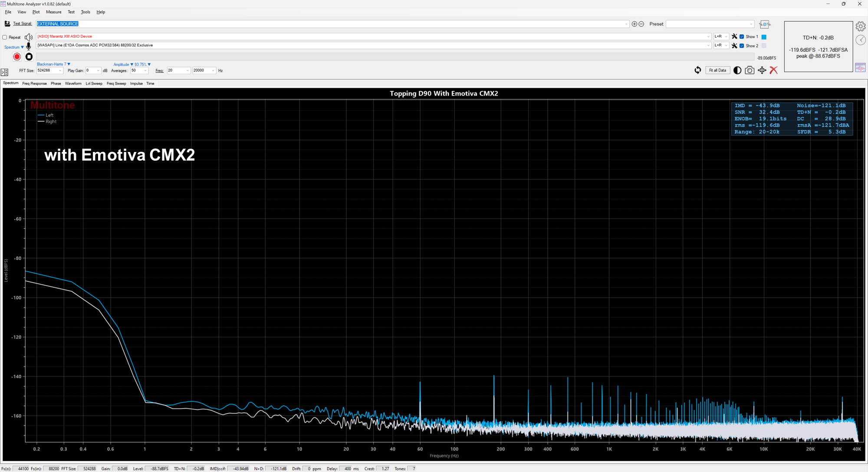868x472 pixels.
Task: Switch to the Freq Response tab
Action: click(34, 83)
